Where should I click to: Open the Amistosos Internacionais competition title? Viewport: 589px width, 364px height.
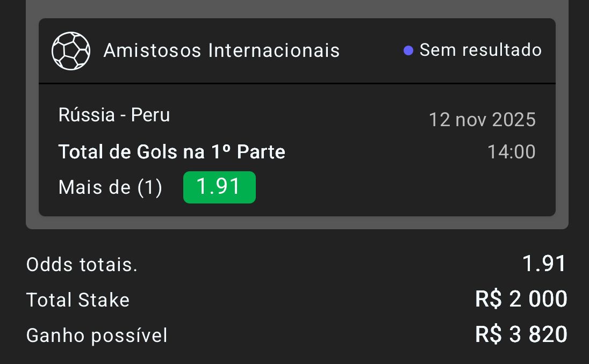point(221,50)
